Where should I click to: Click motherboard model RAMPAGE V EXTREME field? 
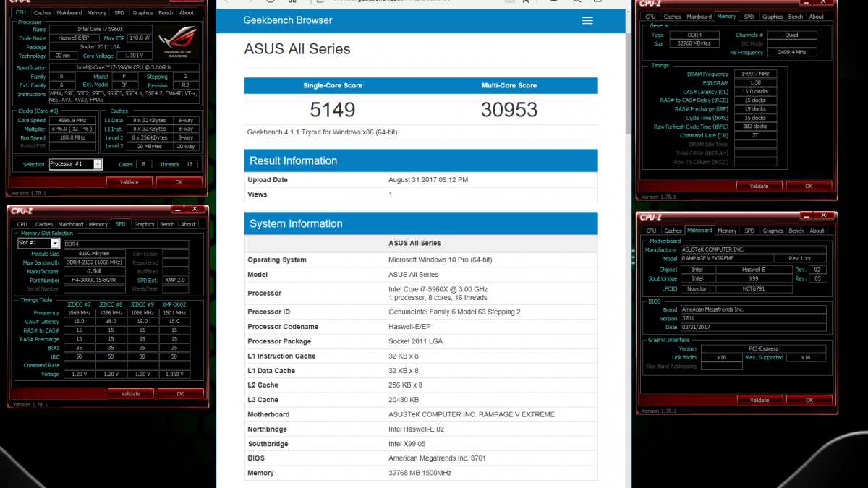click(x=726, y=258)
